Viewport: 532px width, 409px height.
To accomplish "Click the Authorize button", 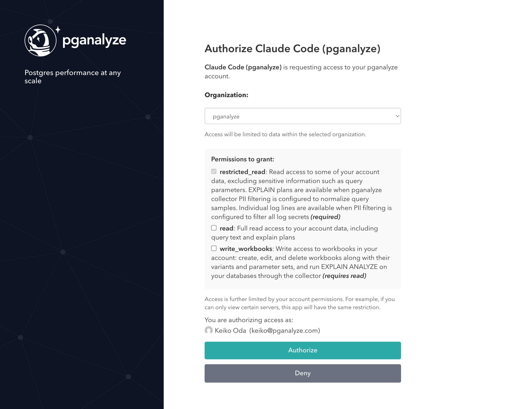I will 303,350.
